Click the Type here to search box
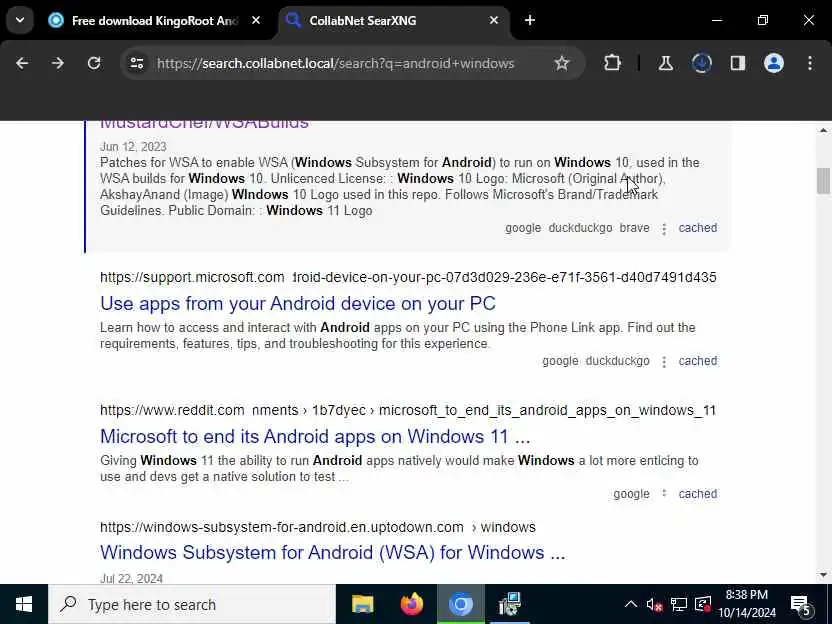832x624 pixels. pyautogui.click(x=192, y=604)
